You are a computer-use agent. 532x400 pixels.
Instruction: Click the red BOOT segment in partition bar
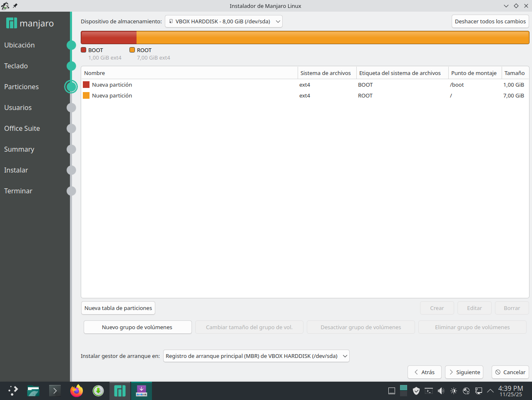pyautogui.click(x=109, y=37)
